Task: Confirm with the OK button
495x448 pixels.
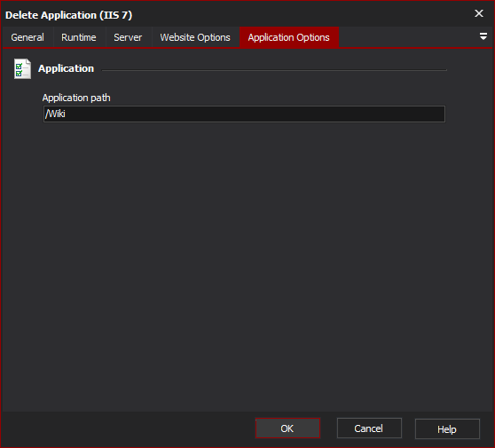Action: coord(287,428)
